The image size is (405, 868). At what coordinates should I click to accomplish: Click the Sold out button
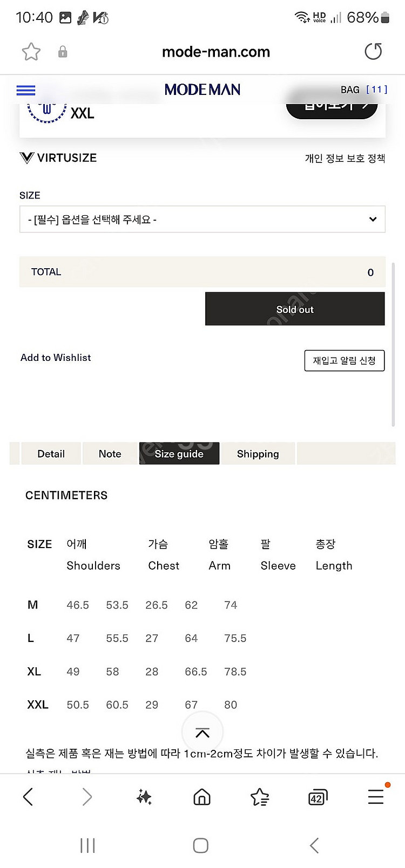pyautogui.click(x=295, y=309)
